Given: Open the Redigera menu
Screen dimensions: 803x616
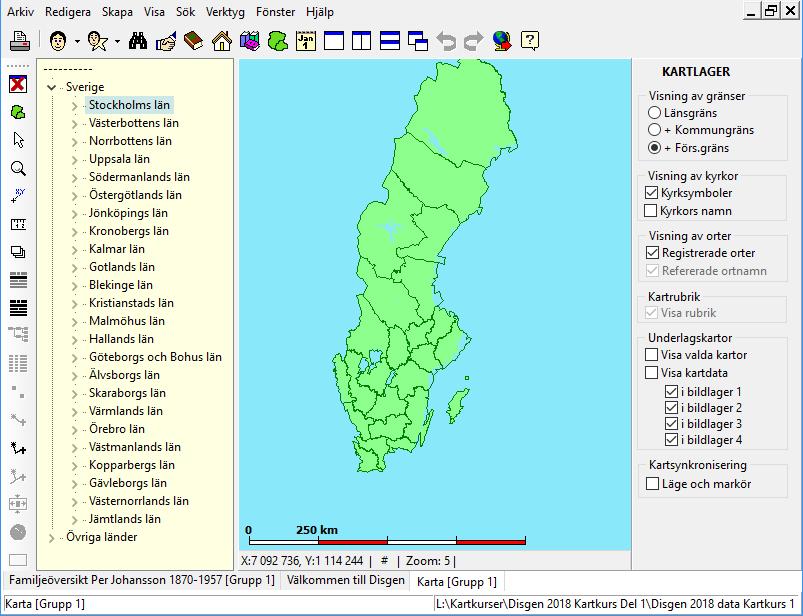Looking at the screenshot, I should [x=68, y=12].
